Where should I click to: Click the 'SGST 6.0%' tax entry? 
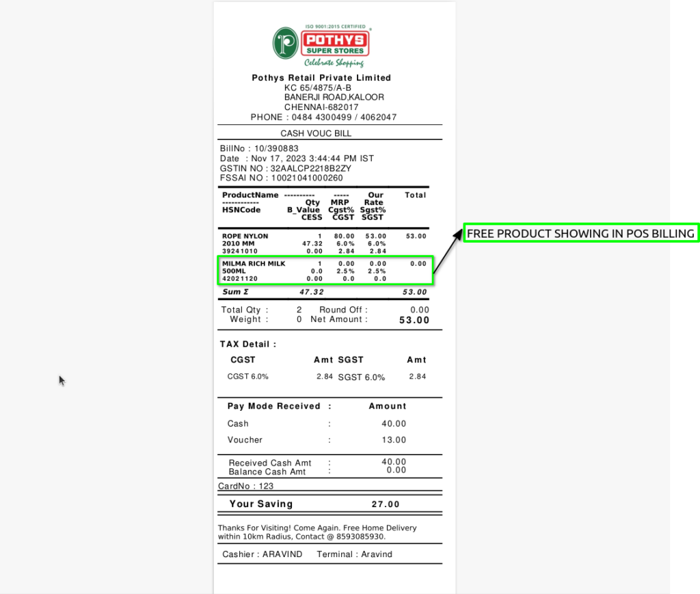pos(361,377)
